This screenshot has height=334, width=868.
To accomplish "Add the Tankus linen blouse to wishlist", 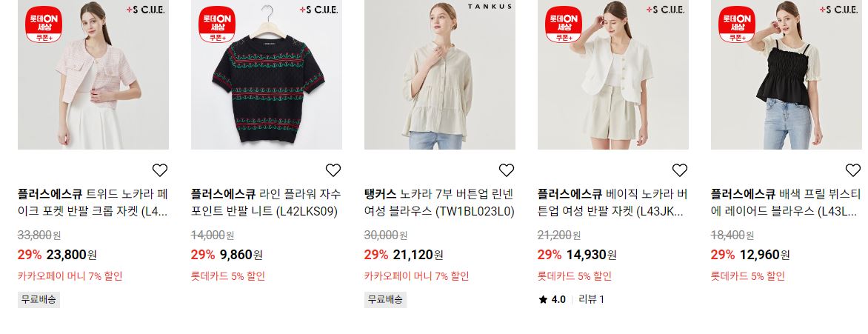I will tap(507, 170).
